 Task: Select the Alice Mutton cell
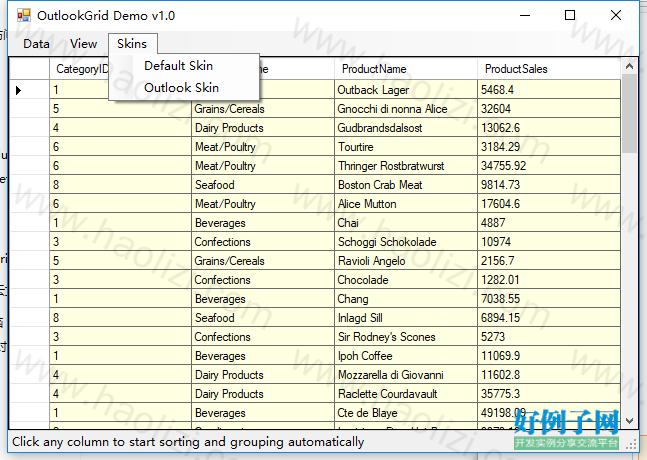click(406, 203)
